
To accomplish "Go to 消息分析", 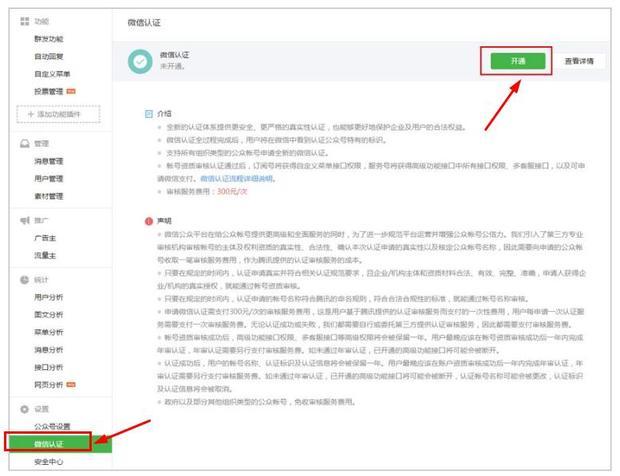I will [49, 350].
